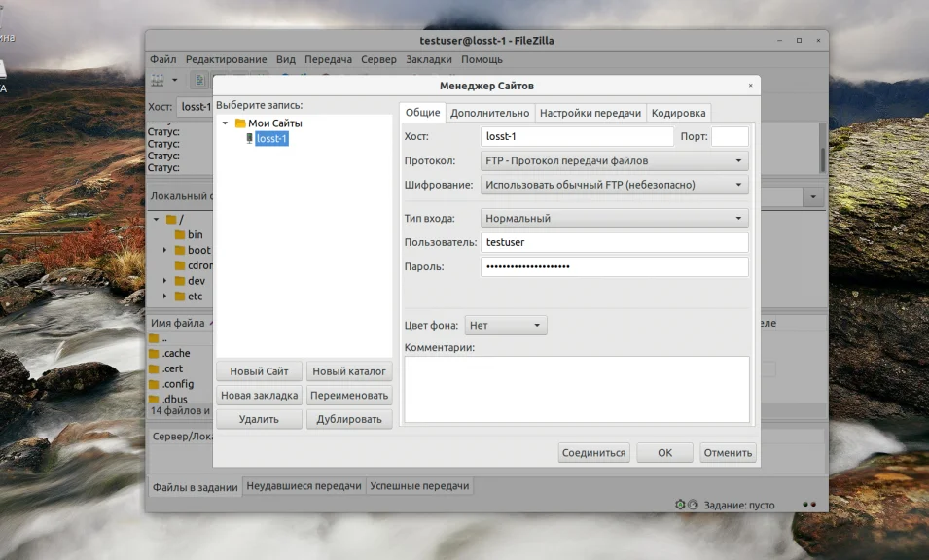Click the server icon beside losst-1 entry
This screenshot has height=560, width=929.
(249, 138)
